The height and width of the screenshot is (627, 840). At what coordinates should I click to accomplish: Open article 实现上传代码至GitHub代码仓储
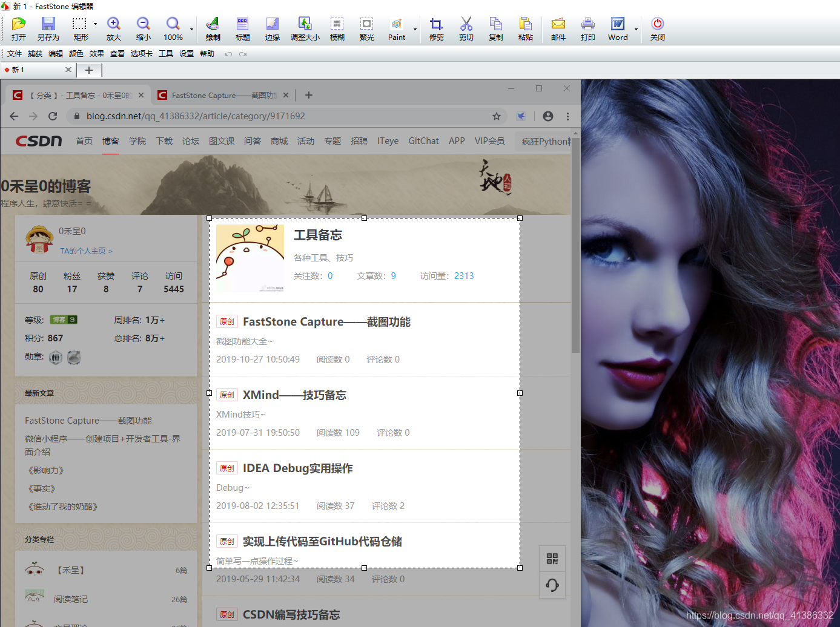[322, 542]
